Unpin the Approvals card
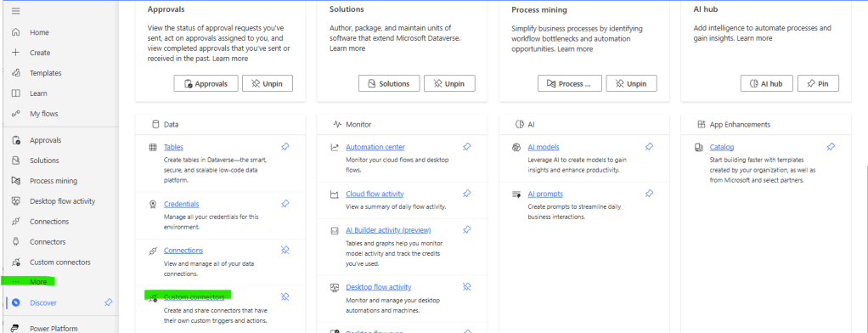The image size is (868, 333). click(268, 83)
